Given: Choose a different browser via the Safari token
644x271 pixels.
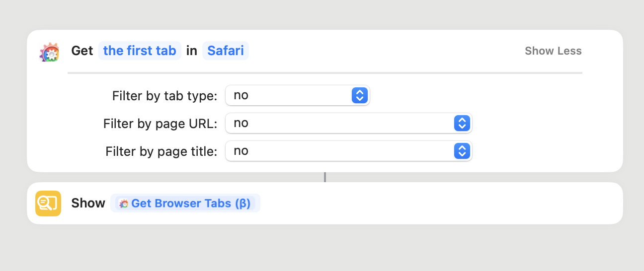Looking at the screenshot, I should click(x=226, y=51).
